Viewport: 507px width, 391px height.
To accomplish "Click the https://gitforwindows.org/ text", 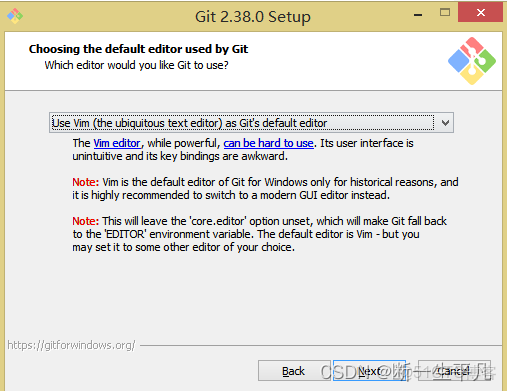I will coord(71,345).
